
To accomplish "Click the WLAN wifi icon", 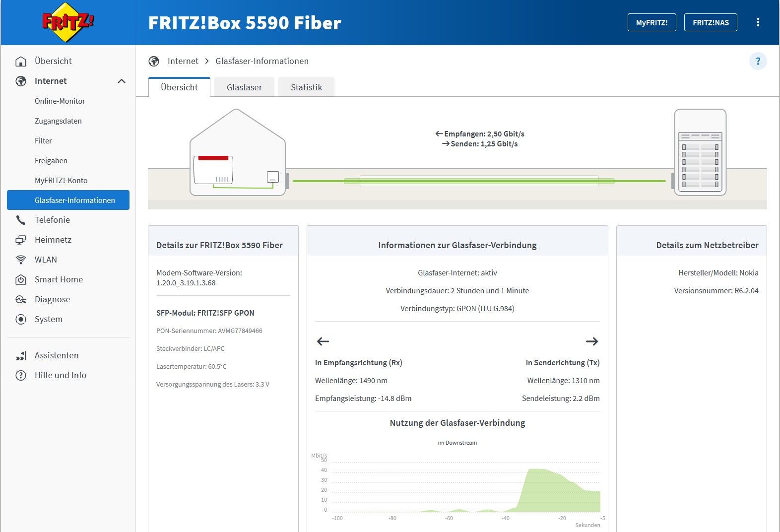I will tap(21, 260).
